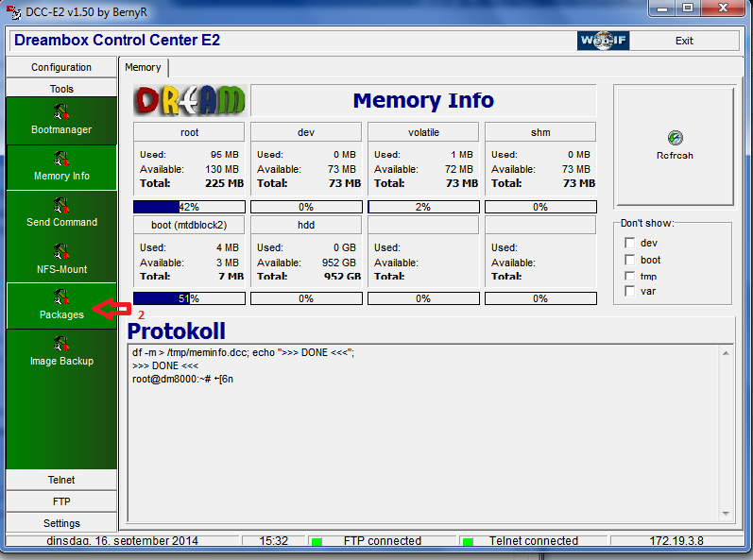Open the Settings section
The width and height of the screenshot is (753, 560).
[61, 523]
